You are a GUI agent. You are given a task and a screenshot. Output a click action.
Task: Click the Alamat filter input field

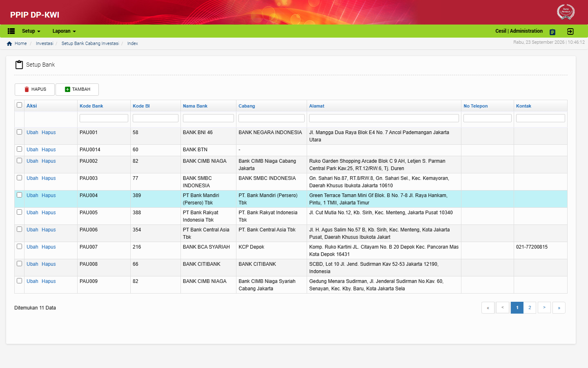(x=384, y=118)
